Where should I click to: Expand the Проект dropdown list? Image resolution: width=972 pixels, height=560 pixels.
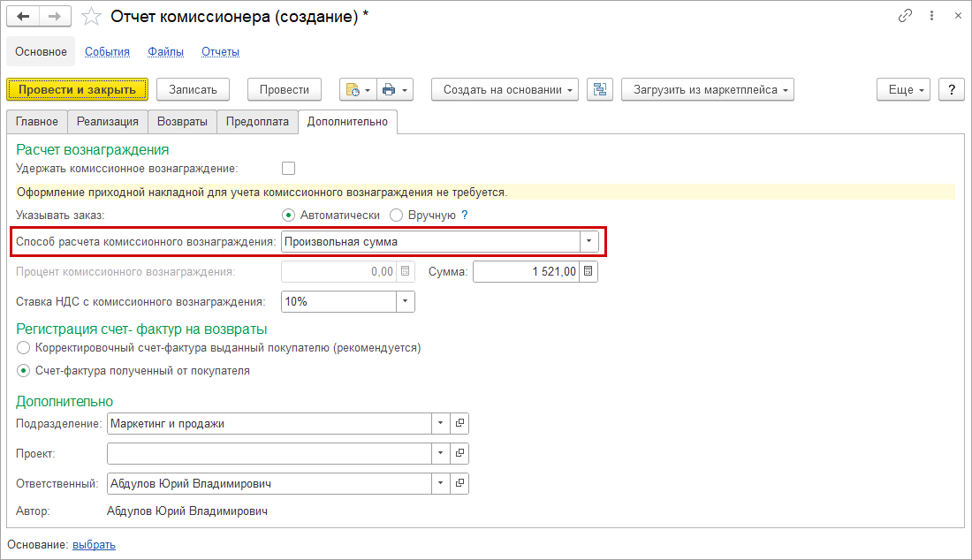tap(441, 453)
